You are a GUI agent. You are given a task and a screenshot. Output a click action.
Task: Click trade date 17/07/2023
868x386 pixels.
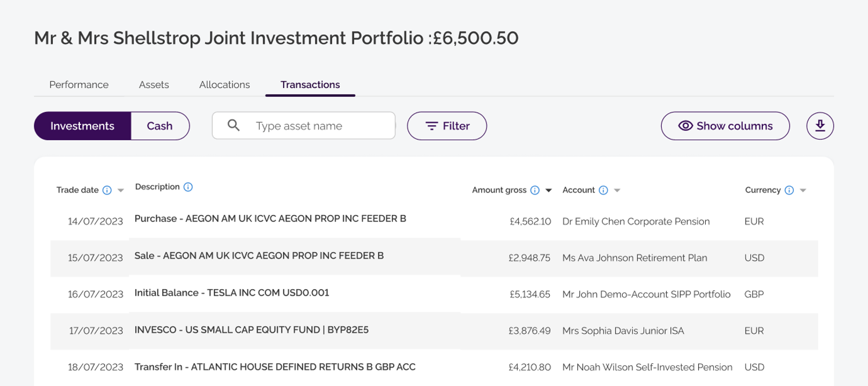96,331
